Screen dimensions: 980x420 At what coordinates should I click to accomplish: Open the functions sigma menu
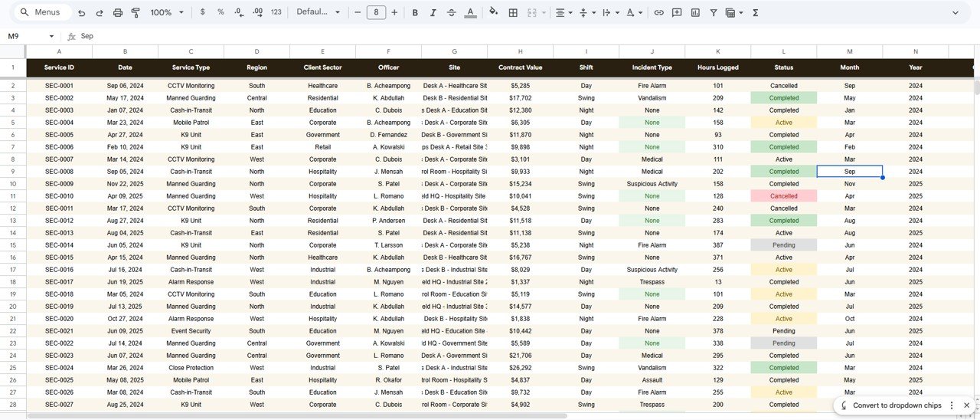pyautogui.click(x=756, y=12)
